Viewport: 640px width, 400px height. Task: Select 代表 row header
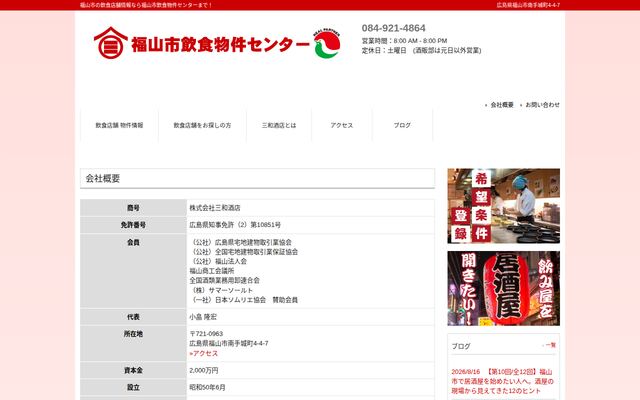coord(133,317)
